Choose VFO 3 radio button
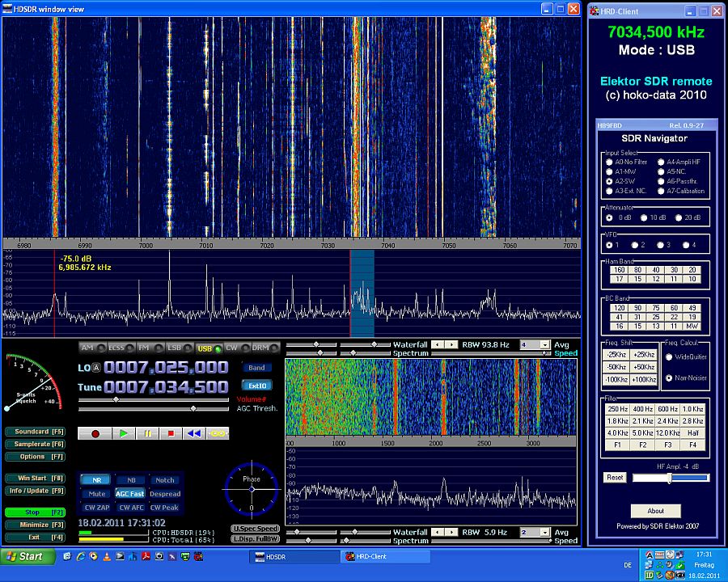The image size is (728, 582). 658,245
